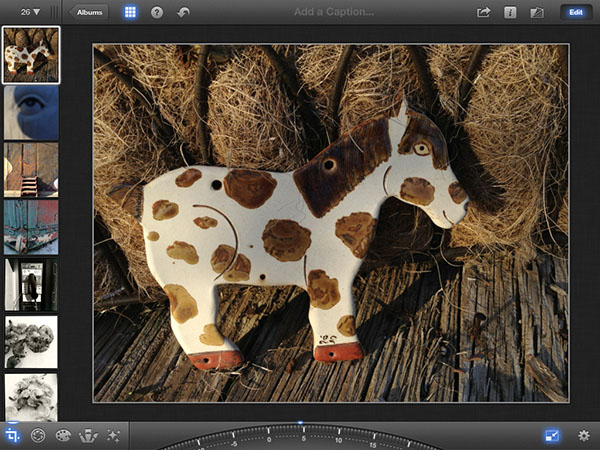
Task: Open the journal icon next to Edit
Action: pyautogui.click(x=537, y=13)
